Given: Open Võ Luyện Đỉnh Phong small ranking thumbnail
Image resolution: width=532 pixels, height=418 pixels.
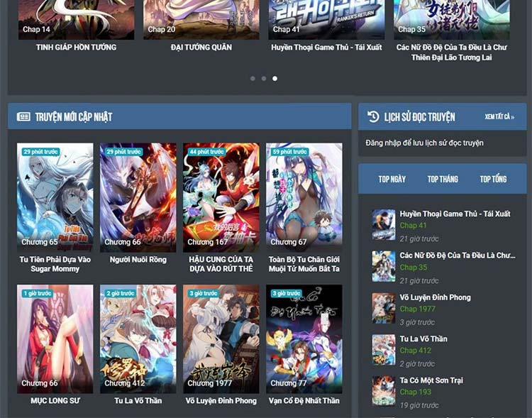Looking at the screenshot, I should click(x=384, y=308).
